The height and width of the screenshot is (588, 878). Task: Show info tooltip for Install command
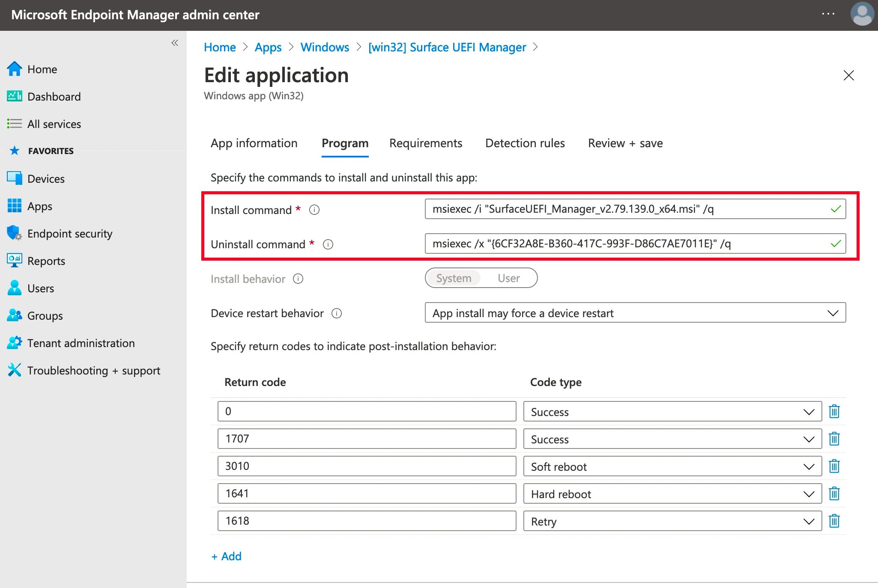tap(314, 210)
